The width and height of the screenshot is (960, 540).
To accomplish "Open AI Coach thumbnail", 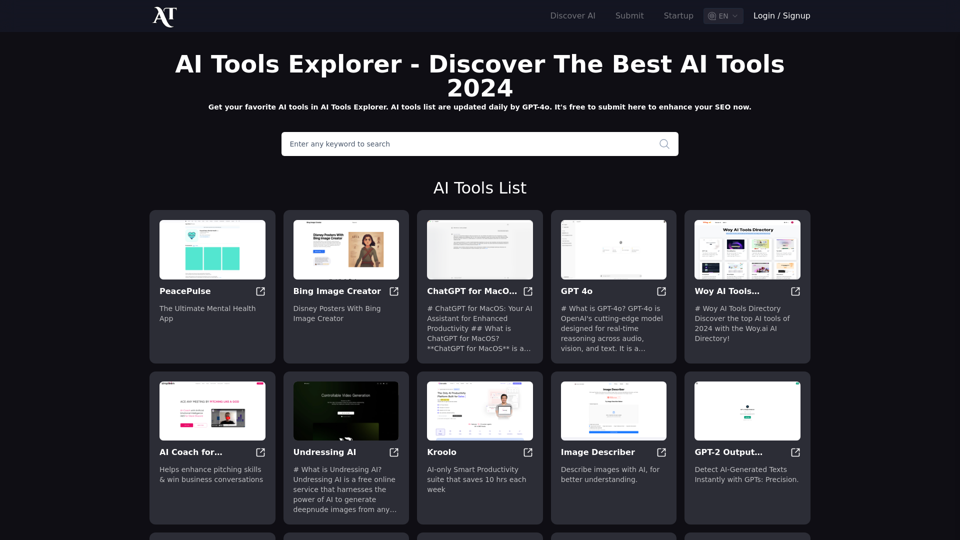I will [212, 411].
